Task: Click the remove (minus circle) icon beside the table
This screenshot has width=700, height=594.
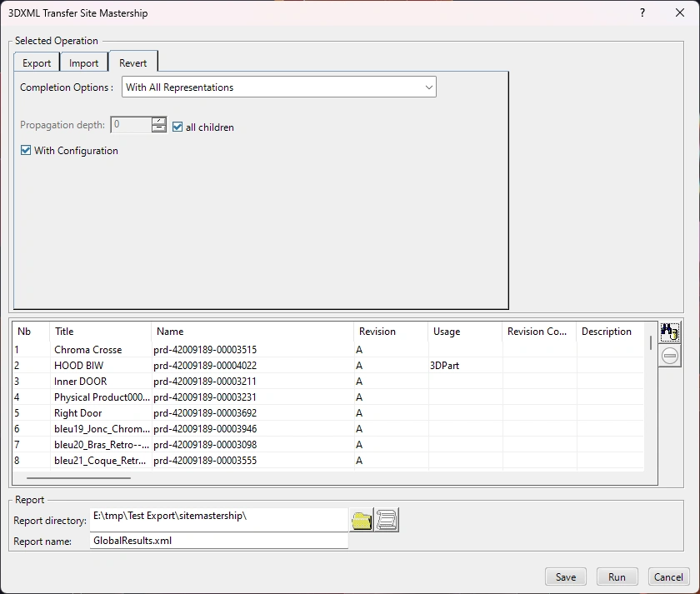Action: coord(670,356)
